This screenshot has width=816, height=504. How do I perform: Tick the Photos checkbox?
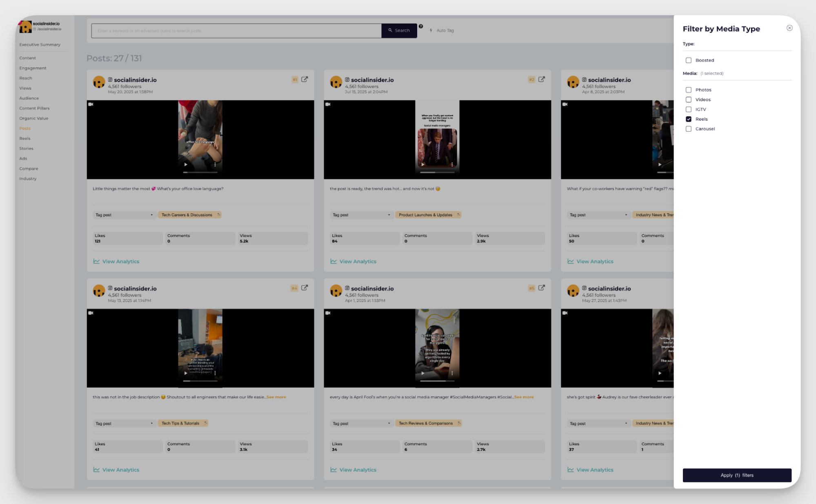click(x=689, y=90)
